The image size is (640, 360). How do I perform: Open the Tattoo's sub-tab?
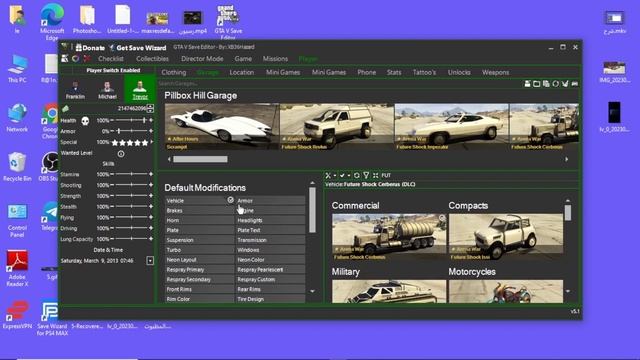[x=424, y=72]
